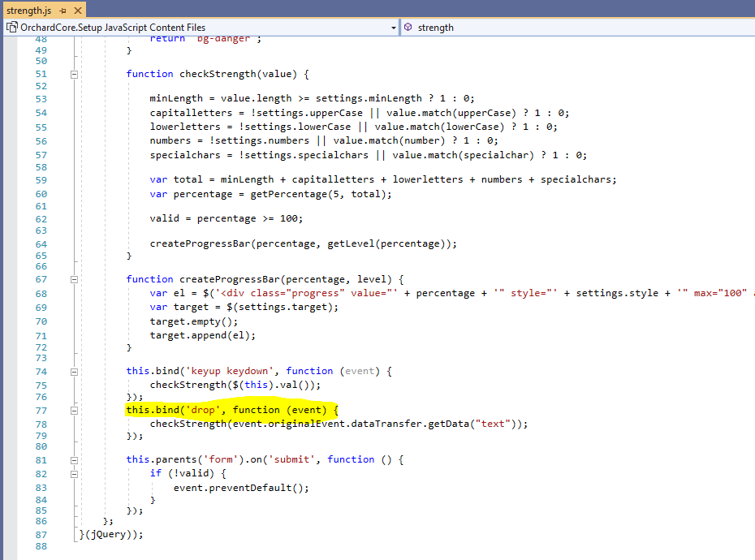Collapse the form submit handler at line 81
The height and width of the screenshot is (560, 755).
tap(74, 460)
